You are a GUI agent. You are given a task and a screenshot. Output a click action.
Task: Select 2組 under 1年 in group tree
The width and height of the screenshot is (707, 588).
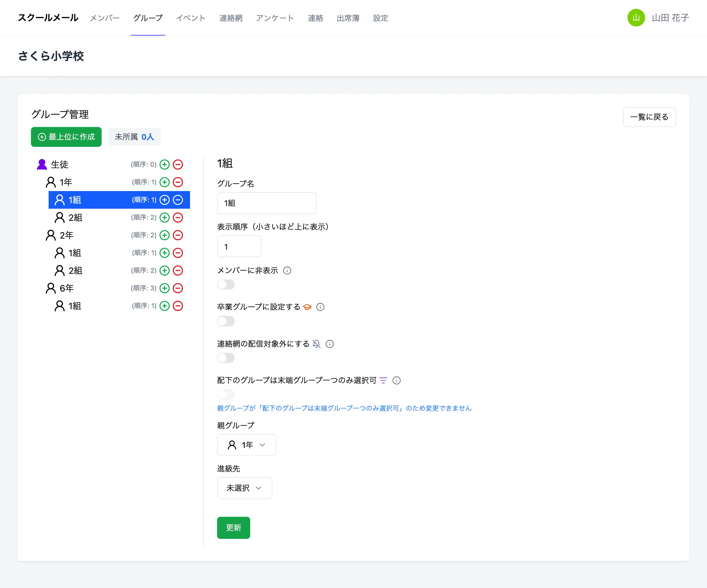pos(119,218)
